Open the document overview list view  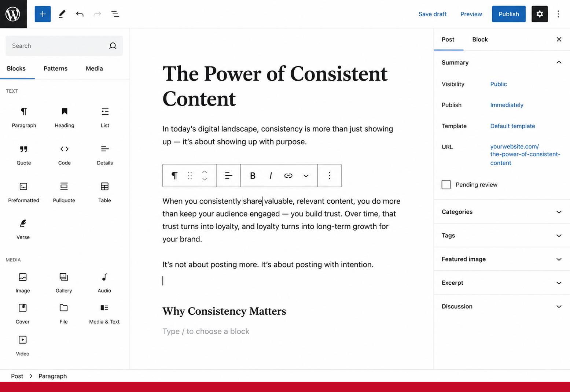[x=115, y=14]
